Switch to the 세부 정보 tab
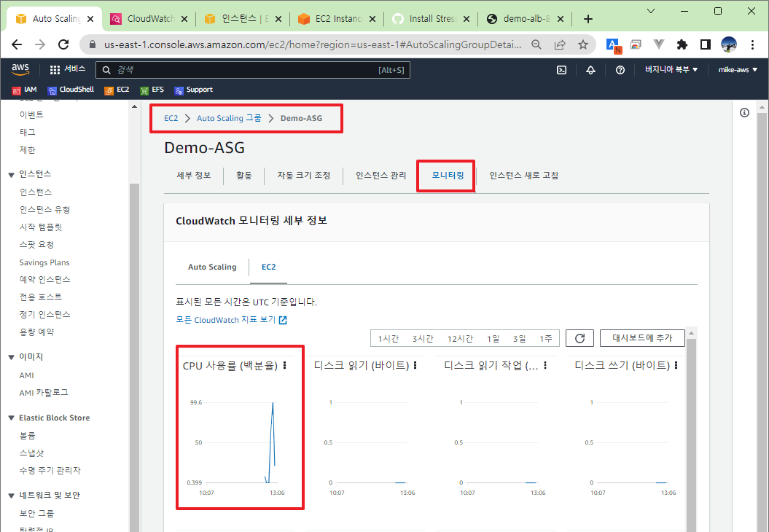 point(194,176)
